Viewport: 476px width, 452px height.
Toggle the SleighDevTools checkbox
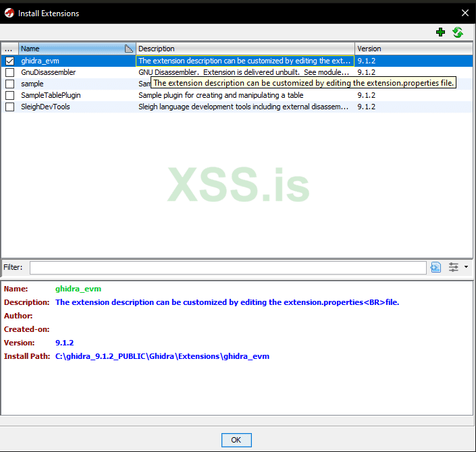pyautogui.click(x=9, y=107)
